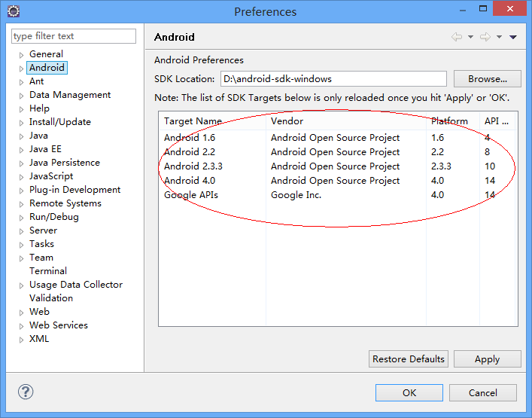Sort by Platform column header

(x=453, y=121)
